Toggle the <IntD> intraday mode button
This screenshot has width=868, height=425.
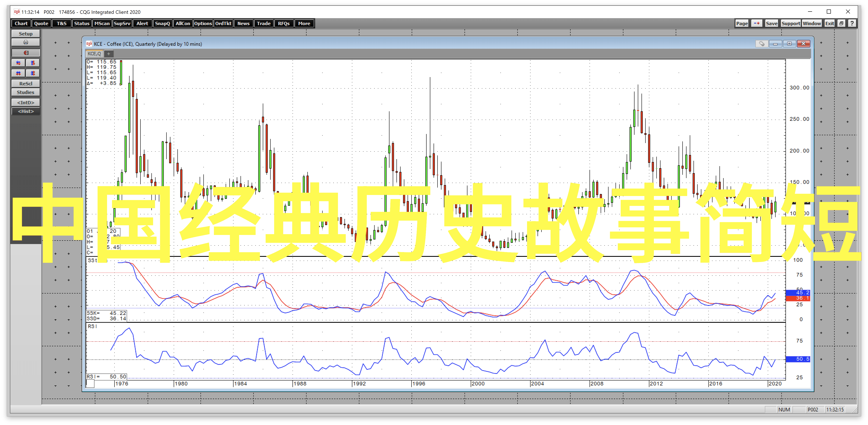[26, 102]
